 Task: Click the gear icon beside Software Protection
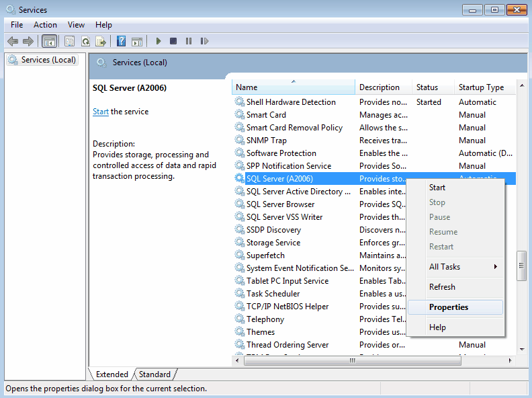240,153
